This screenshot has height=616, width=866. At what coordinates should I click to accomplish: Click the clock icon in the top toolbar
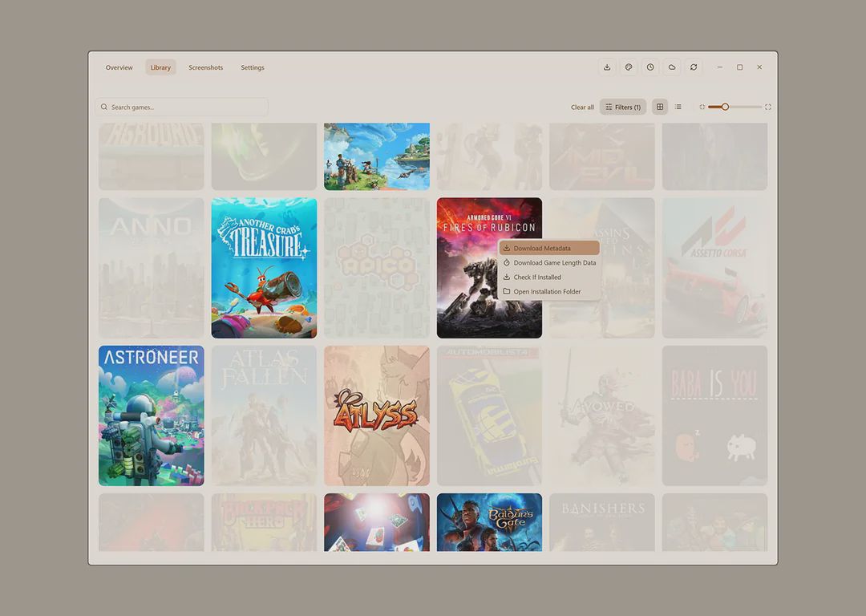[x=650, y=67]
